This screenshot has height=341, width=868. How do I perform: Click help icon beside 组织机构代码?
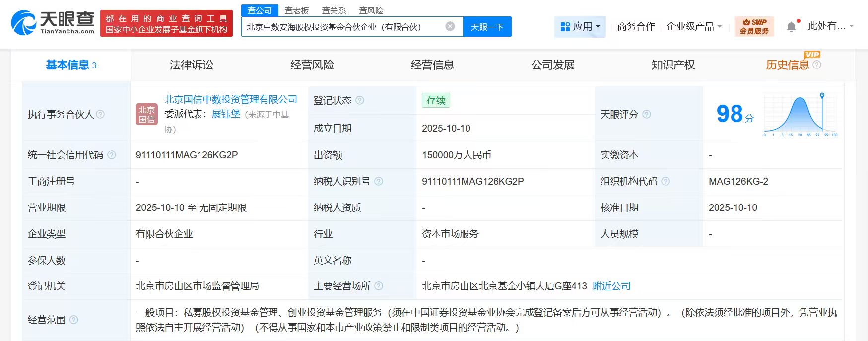pyautogui.click(x=666, y=181)
